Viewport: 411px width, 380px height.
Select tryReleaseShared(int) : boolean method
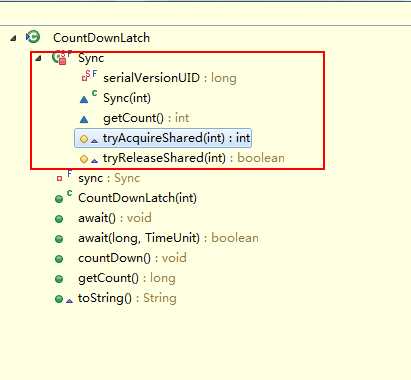(194, 158)
